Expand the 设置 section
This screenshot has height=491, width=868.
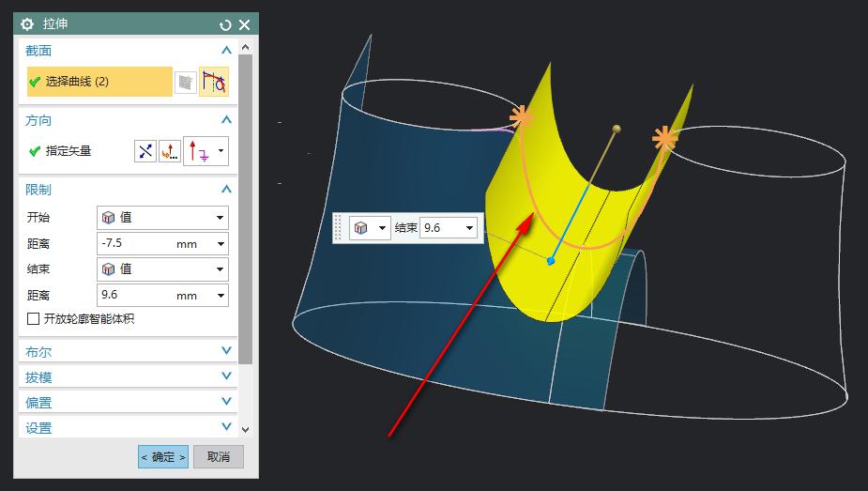point(226,426)
